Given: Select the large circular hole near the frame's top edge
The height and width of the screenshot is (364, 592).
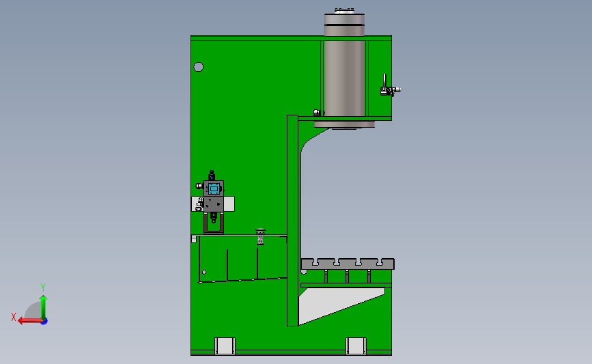Looking at the screenshot, I should coord(198,67).
